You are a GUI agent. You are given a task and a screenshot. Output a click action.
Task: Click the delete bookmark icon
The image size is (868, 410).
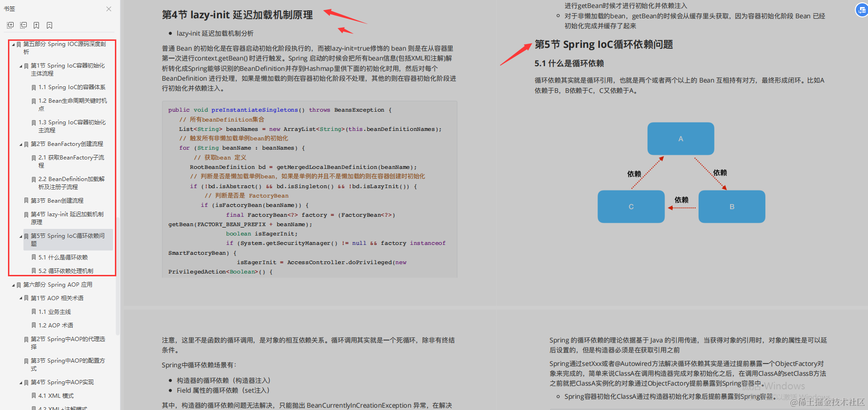click(x=50, y=25)
